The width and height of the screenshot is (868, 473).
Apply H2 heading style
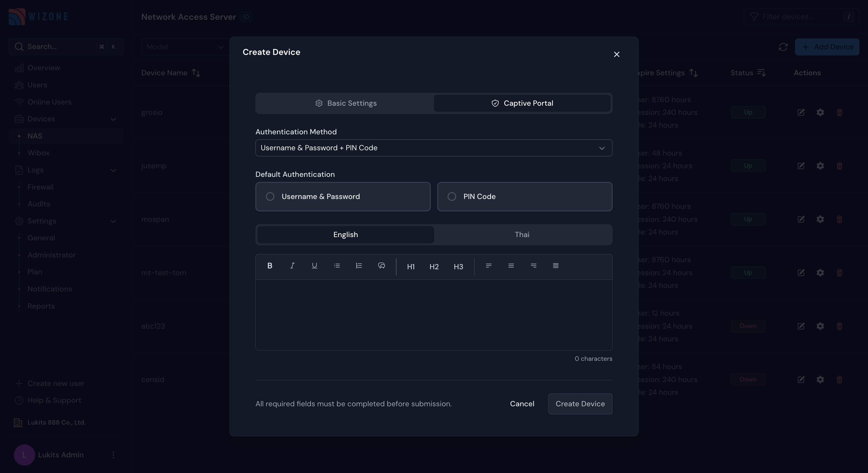point(434,267)
